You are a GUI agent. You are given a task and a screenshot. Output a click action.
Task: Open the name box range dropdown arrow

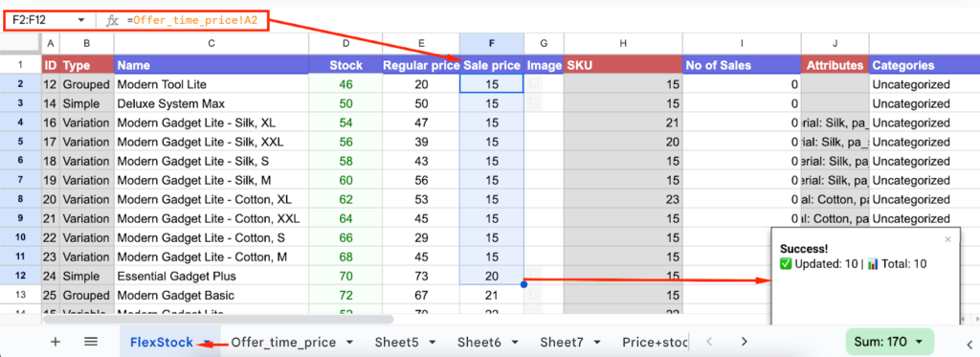click(81, 21)
